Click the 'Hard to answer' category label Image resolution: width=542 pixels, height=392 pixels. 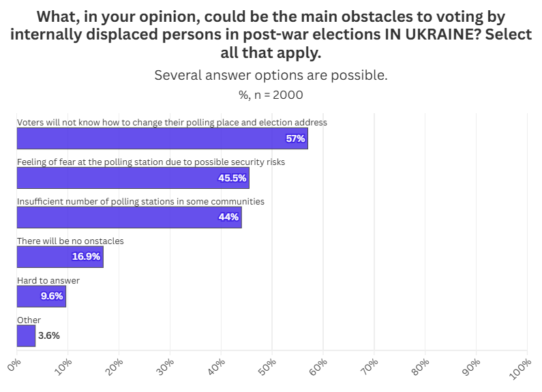point(48,281)
